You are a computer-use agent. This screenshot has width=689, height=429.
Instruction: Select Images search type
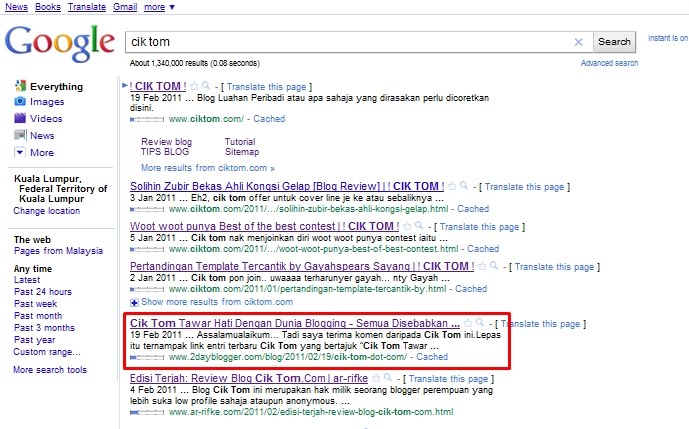(47, 102)
